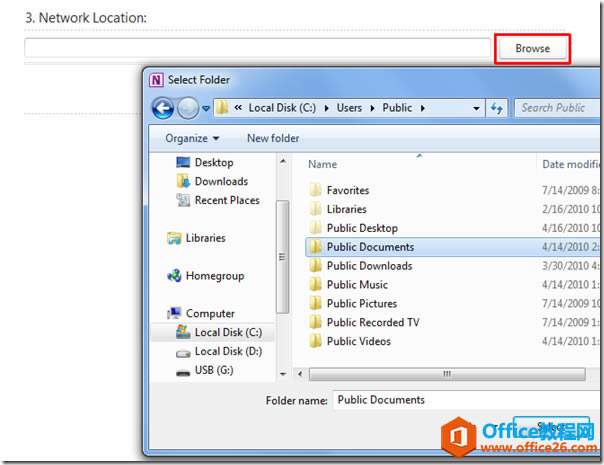Select Public in the address breadcrumb
The image size is (604, 465).
tap(397, 108)
